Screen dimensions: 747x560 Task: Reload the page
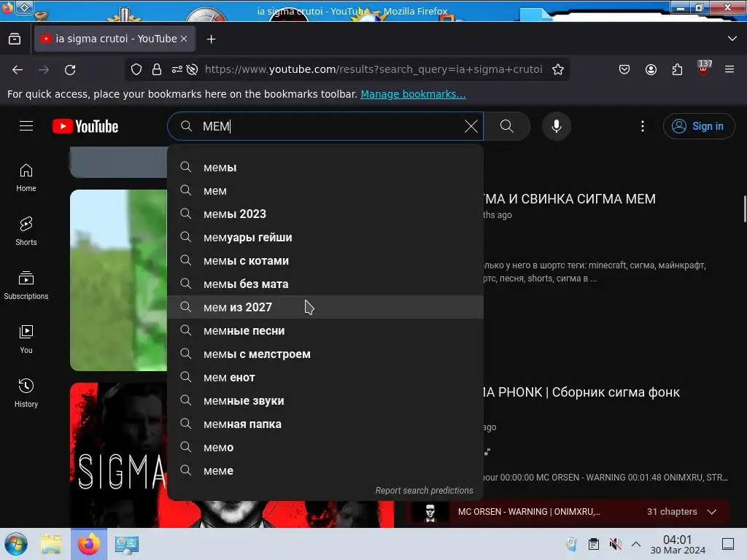tap(70, 70)
